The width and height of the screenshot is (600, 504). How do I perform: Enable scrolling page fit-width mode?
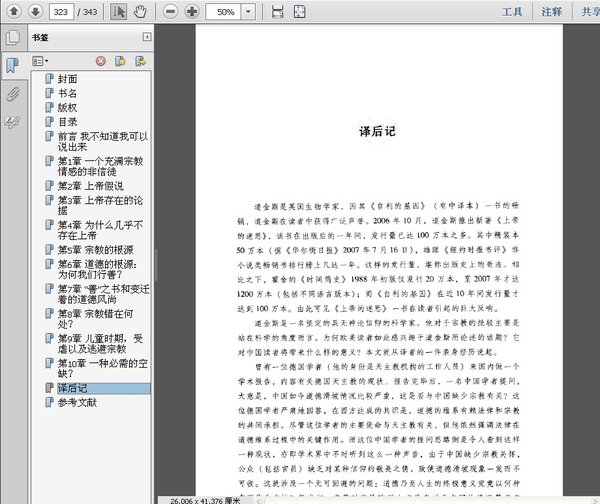(277, 11)
